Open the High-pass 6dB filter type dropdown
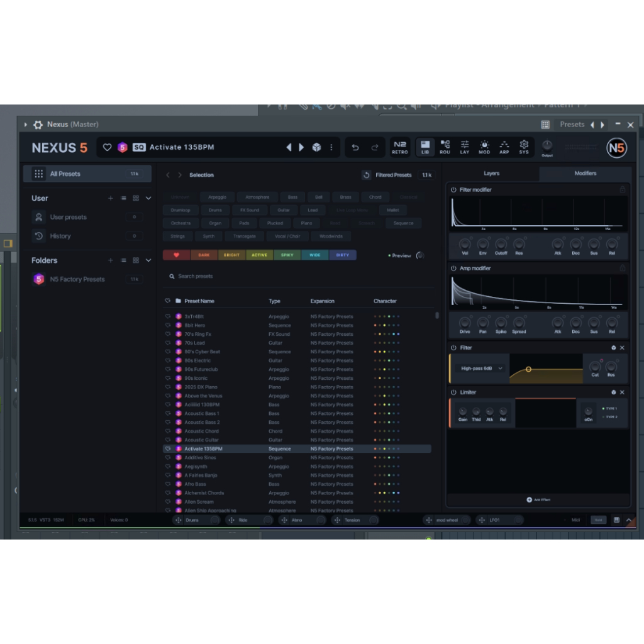644x644 pixels. tap(482, 369)
